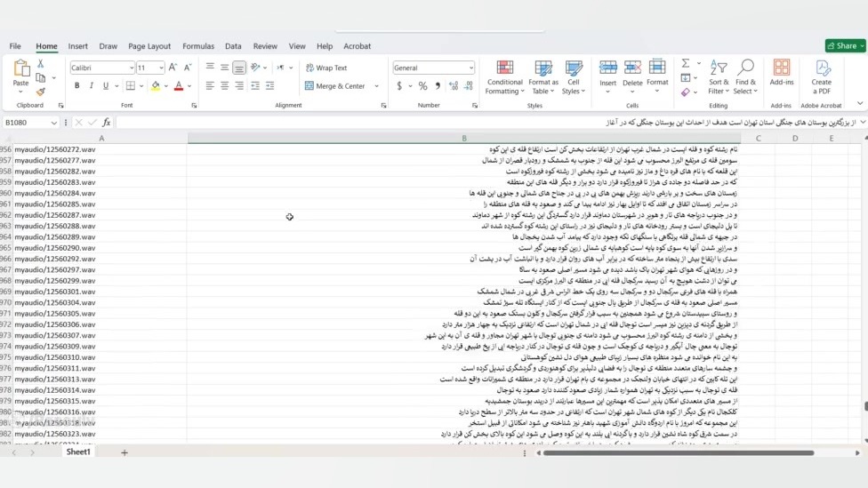Increase indent in cell
The image size is (868, 488).
coord(270,85)
